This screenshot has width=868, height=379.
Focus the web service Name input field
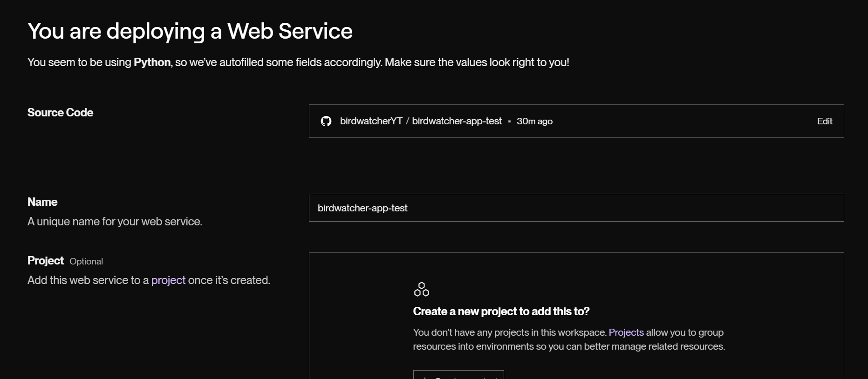pyautogui.click(x=576, y=208)
